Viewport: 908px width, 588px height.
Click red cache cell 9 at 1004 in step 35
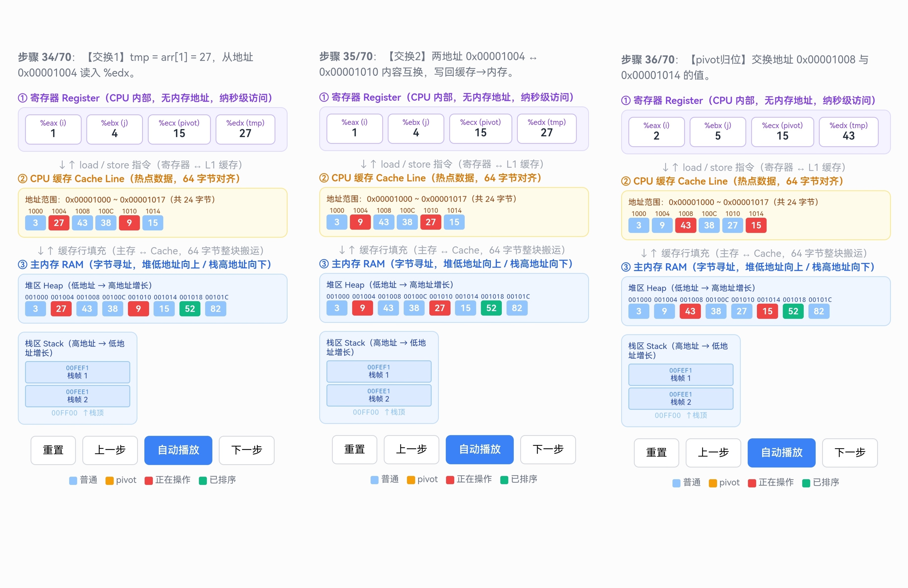360,222
